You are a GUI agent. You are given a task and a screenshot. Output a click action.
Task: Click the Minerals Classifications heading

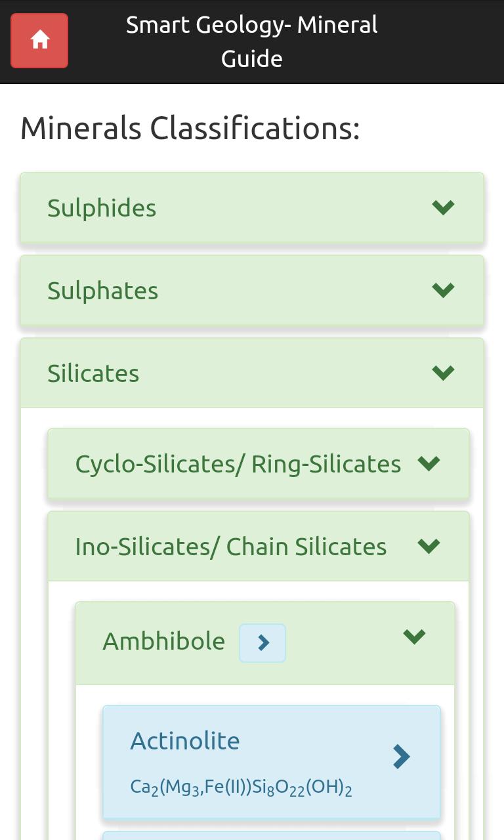(x=190, y=128)
